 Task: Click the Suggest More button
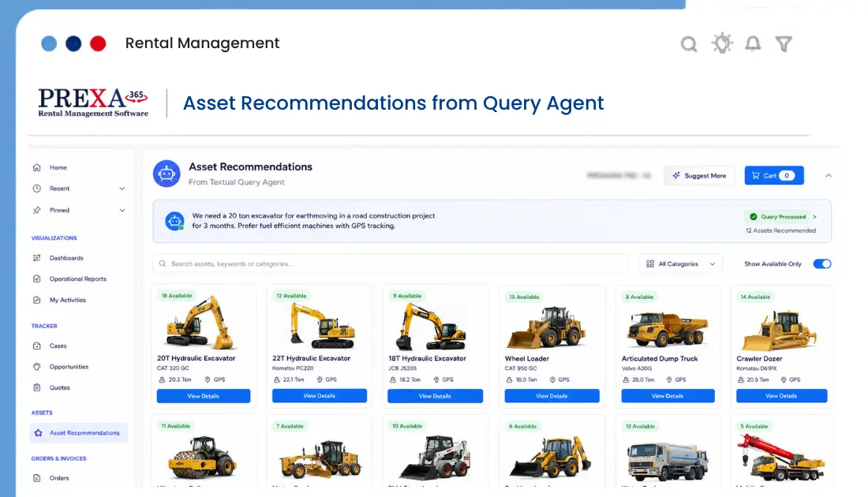tap(699, 175)
